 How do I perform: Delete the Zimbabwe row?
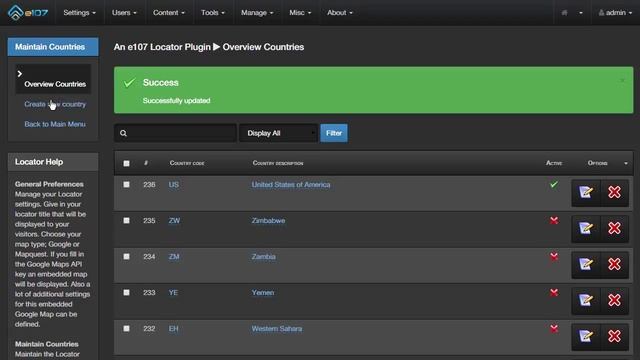(x=614, y=228)
